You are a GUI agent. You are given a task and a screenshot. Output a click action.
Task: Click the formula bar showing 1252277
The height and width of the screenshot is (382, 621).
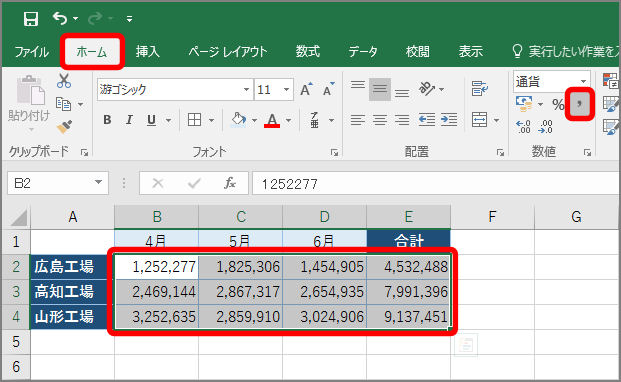[436, 184]
